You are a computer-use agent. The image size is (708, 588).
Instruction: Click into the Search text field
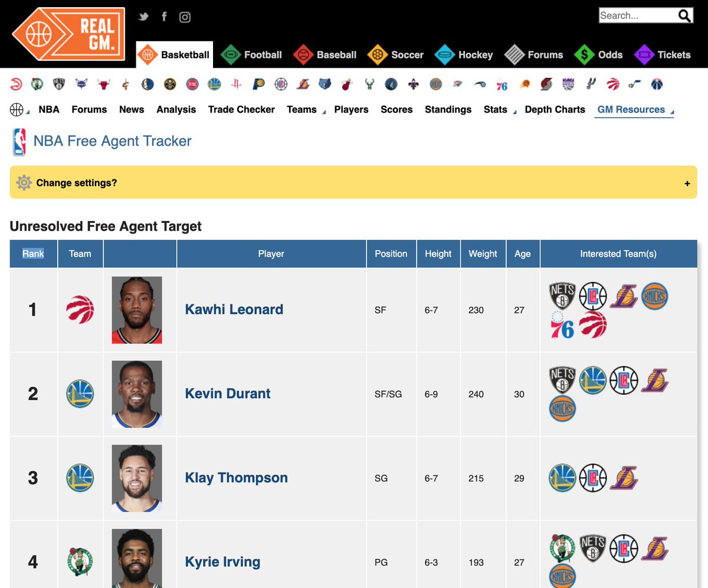638,16
